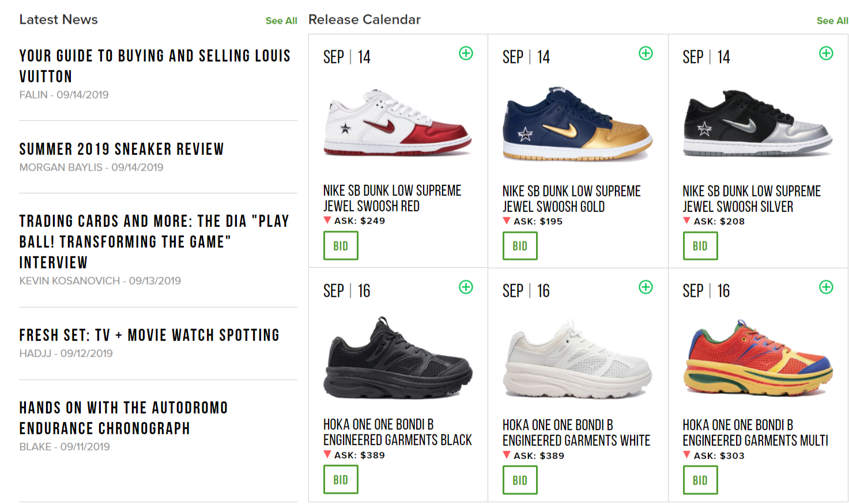
Task: Open Summer 2019 Sneaker Review article
Action: pyautogui.click(x=122, y=149)
